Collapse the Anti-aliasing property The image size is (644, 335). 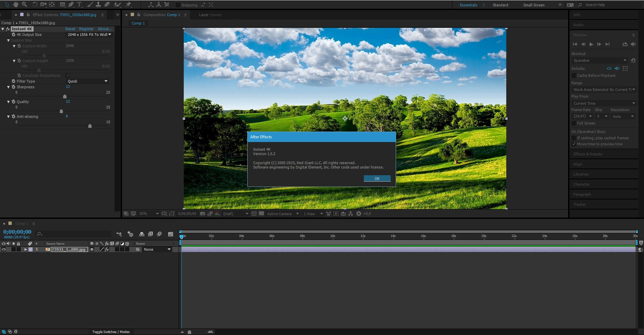click(x=8, y=116)
